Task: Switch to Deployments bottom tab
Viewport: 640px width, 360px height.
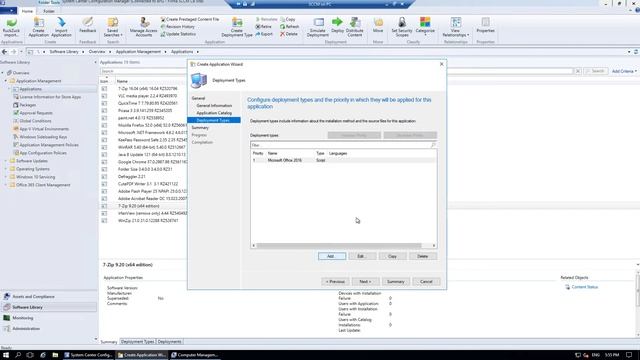Action: (169, 342)
